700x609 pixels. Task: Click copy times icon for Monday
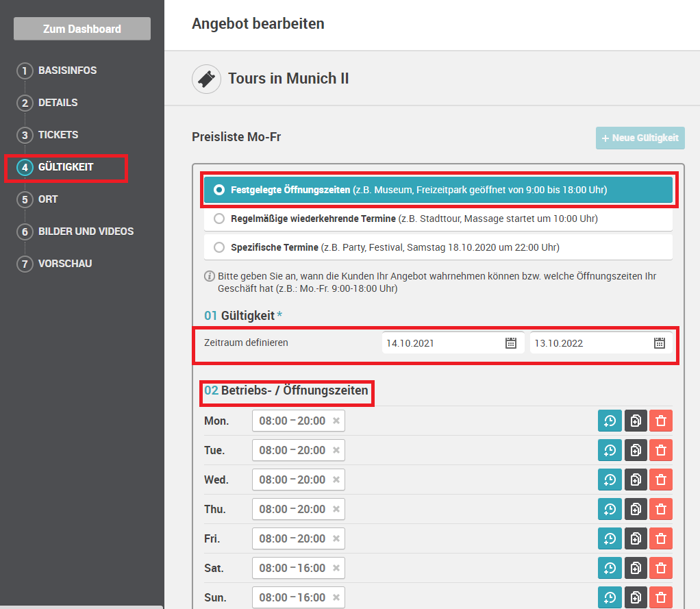(x=636, y=421)
